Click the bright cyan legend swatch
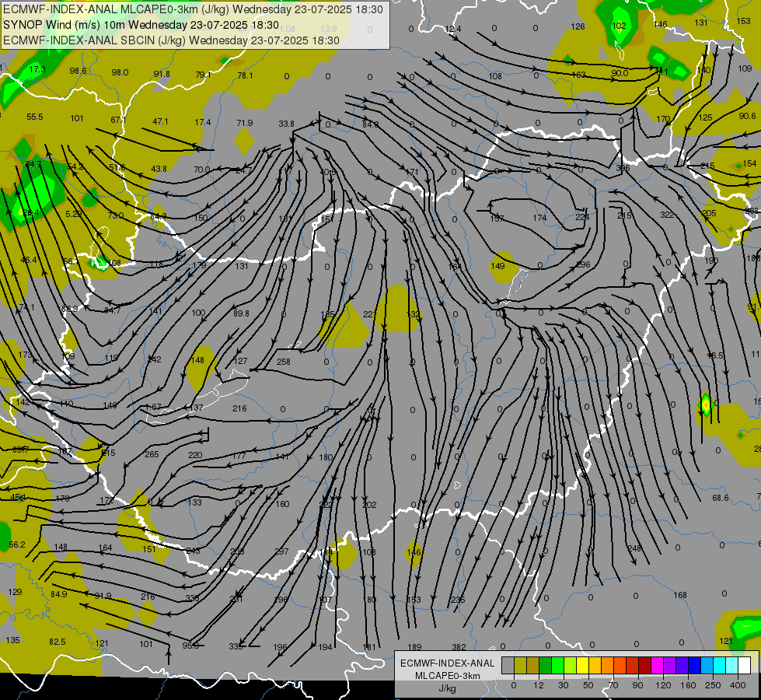The height and width of the screenshot is (700, 761). tap(719, 666)
